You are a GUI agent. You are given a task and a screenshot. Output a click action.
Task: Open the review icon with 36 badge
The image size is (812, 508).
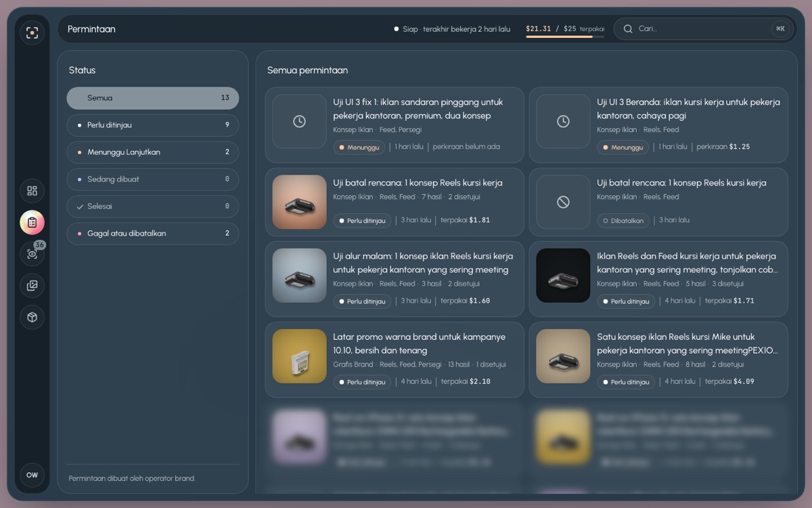point(32,254)
